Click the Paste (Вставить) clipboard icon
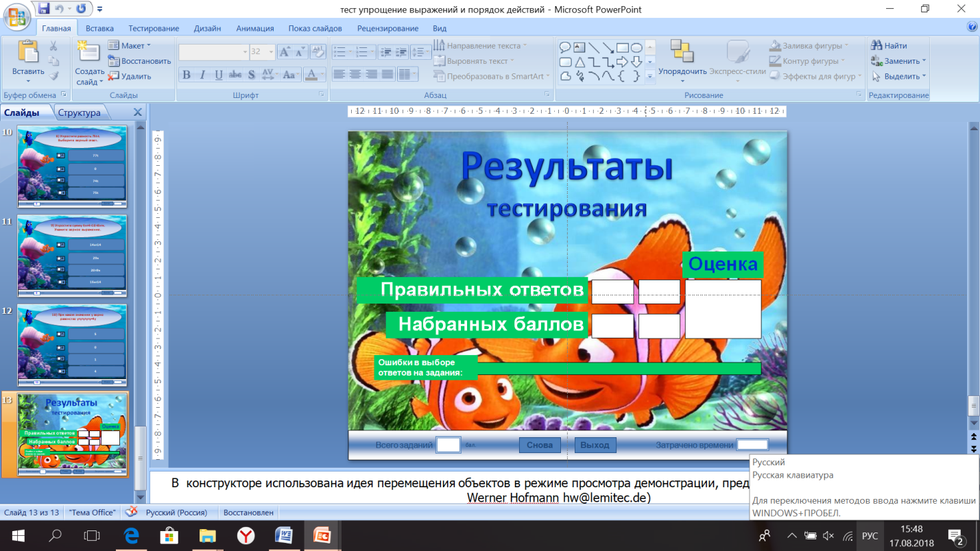980x551 pixels. click(x=27, y=53)
